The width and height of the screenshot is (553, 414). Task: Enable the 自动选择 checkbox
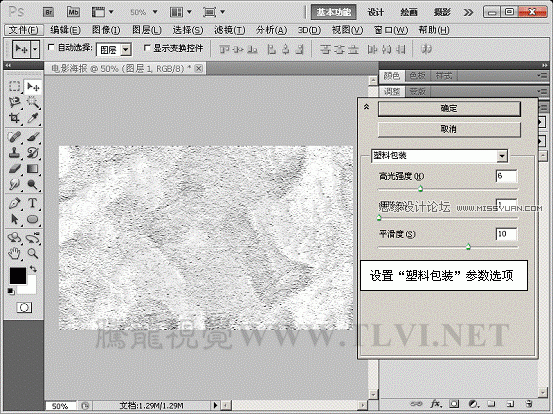(51, 47)
